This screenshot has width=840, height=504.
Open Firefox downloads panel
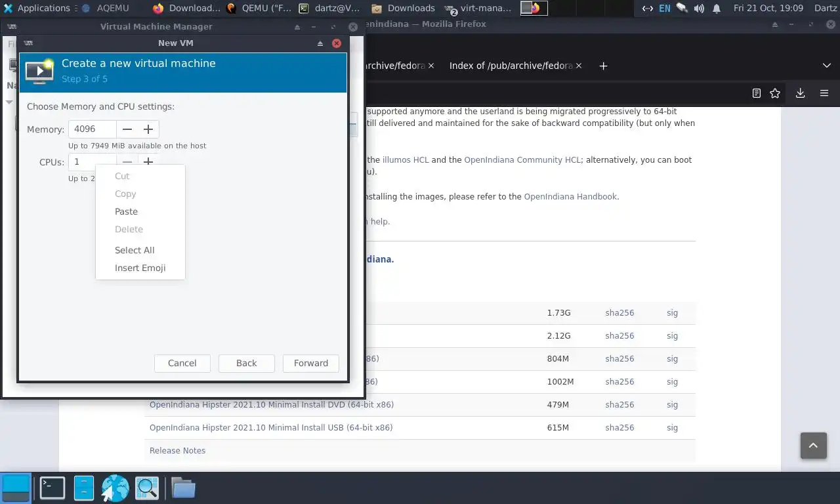[800, 93]
